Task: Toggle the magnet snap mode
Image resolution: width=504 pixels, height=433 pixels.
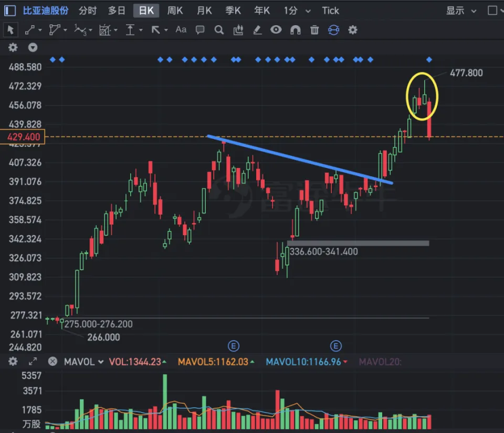Action: point(296,30)
